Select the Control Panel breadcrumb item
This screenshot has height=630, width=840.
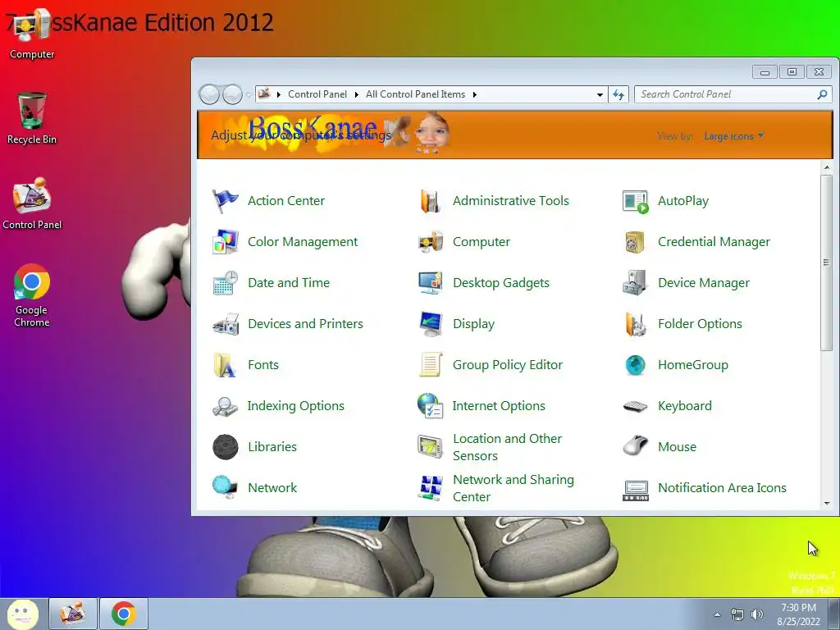point(317,94)
